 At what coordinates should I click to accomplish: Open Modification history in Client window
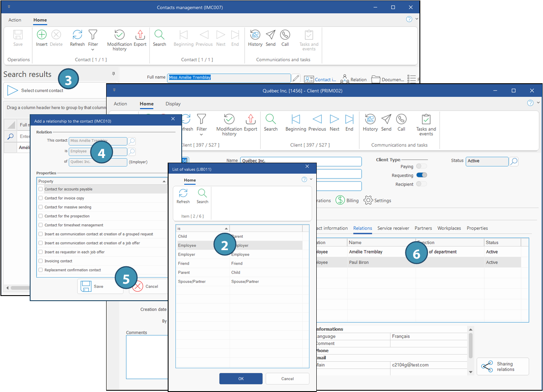coord(229,119)
